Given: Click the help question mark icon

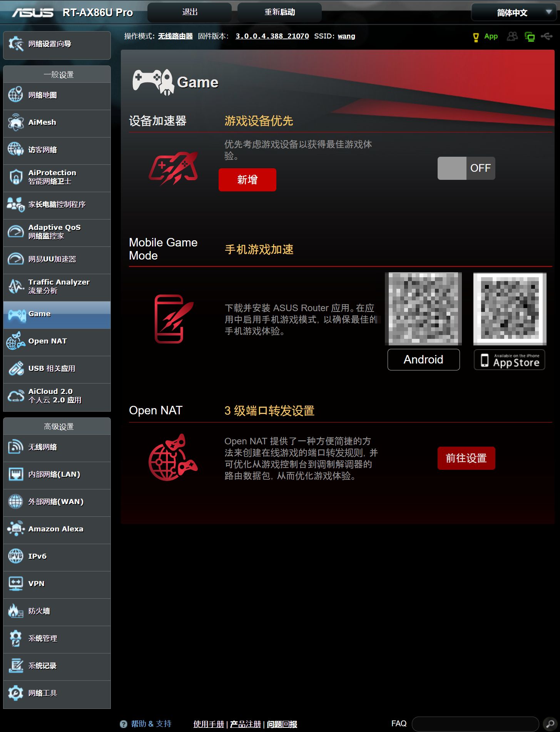Looking at the screenshot, I should coord(124,724).
